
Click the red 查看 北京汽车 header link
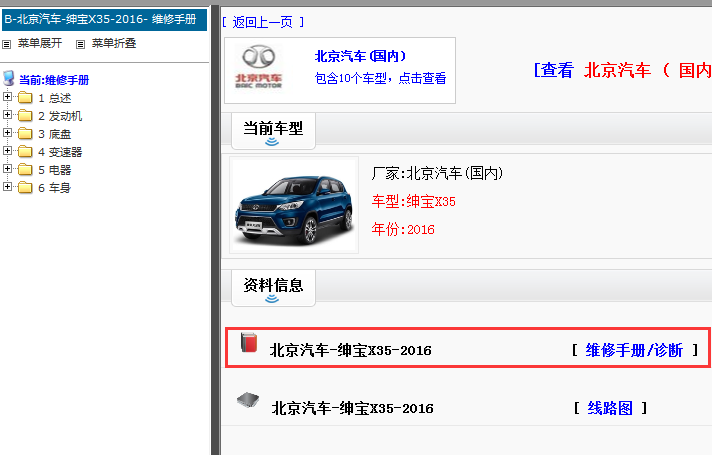tap(623, 70)
